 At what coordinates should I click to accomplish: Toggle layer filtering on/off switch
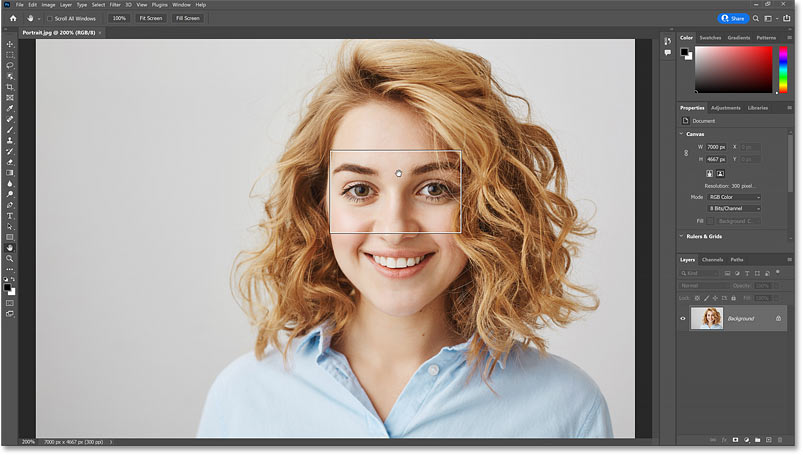[778, 273]
